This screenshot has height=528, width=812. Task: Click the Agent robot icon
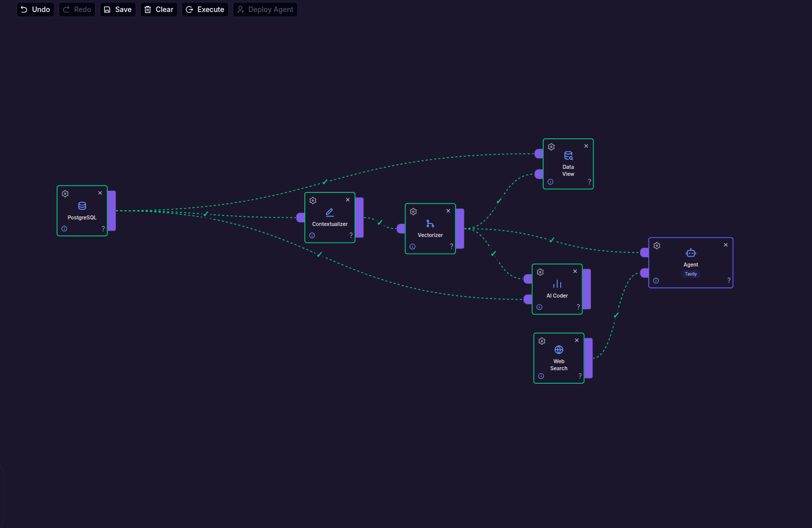(691, 253)
